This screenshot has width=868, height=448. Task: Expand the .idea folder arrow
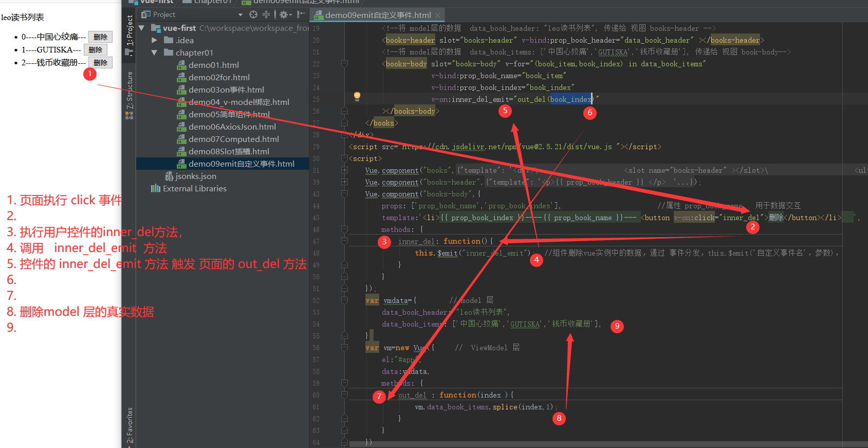[x=154, y=40]
